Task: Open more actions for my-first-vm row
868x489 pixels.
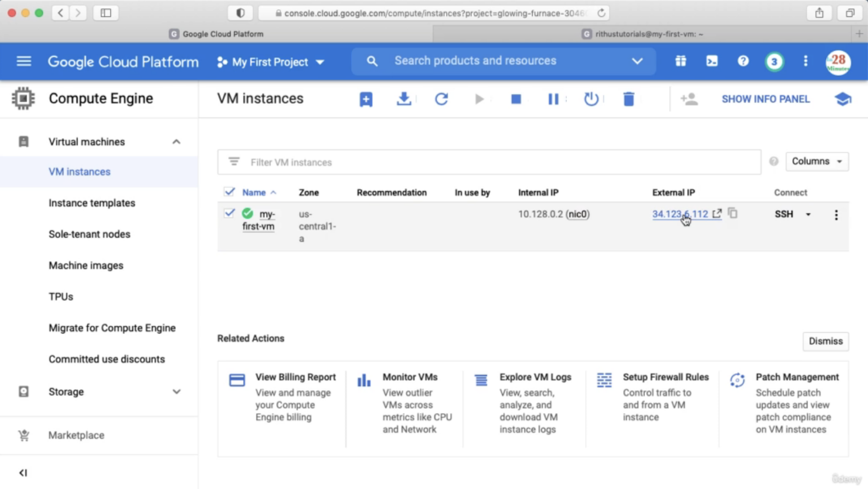Action: [836, 215]
